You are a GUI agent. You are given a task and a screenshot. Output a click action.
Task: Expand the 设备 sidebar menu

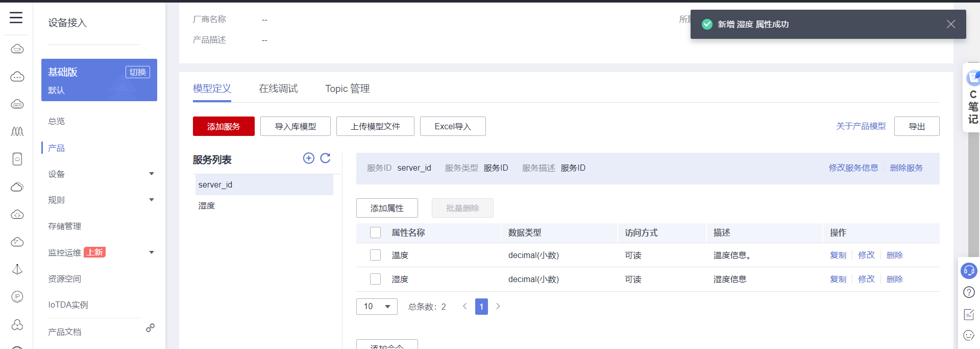[151, 174]
